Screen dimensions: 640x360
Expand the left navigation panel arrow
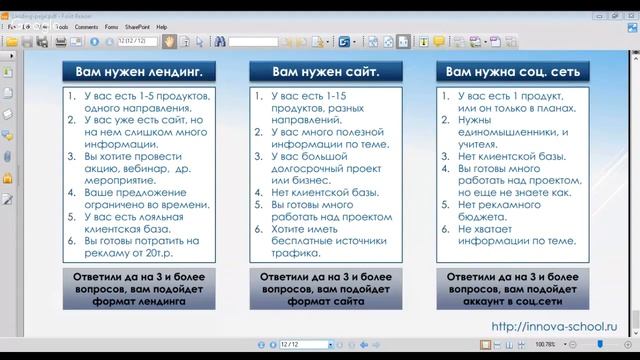click(11, 56)
